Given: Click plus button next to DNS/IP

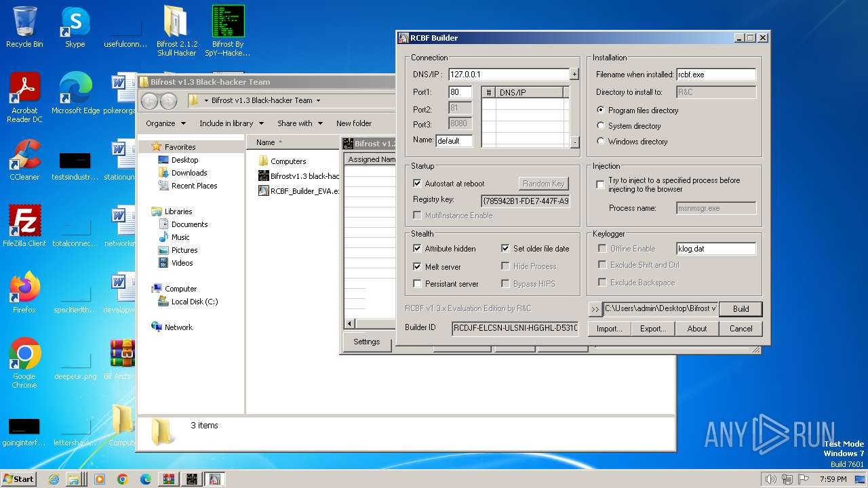Looking at the screenshot, I should 574,75.
